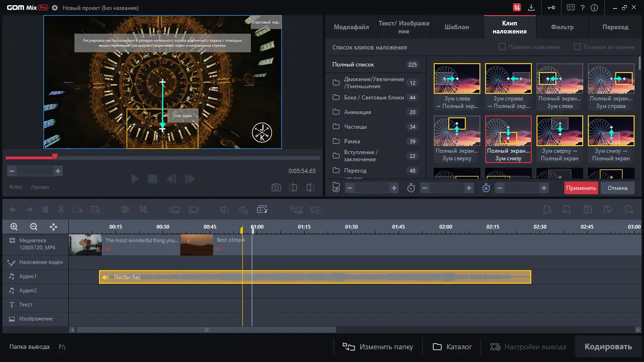Open the license key icon
Viewport: 644px width, 362px height.
pos(552,8)
